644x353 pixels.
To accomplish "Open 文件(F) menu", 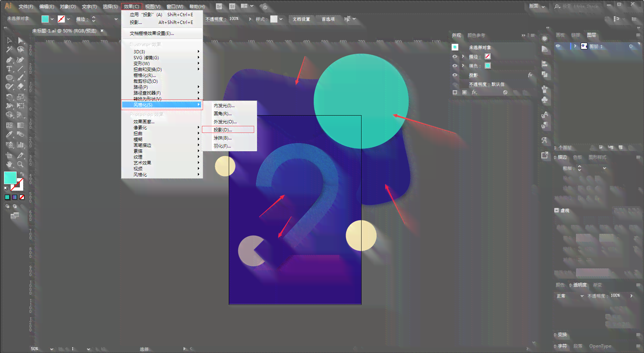I will [x=26, y=7].
